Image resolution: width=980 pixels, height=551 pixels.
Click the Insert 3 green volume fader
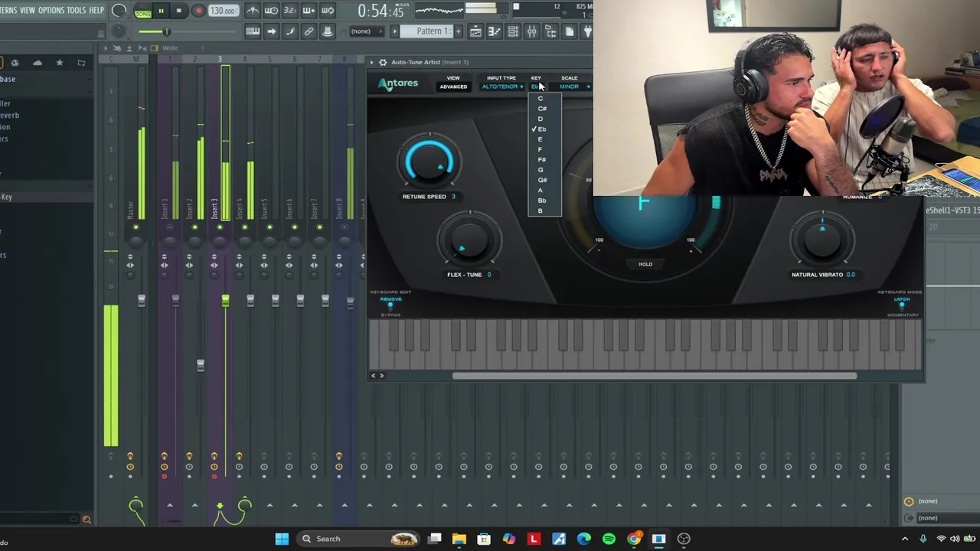(225, 302)
